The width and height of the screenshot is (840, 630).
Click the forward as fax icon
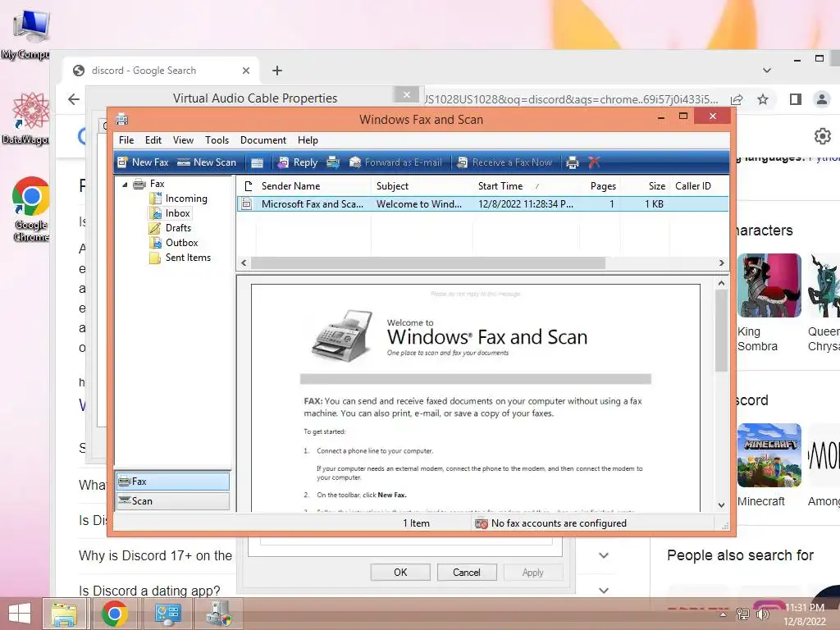333,162
